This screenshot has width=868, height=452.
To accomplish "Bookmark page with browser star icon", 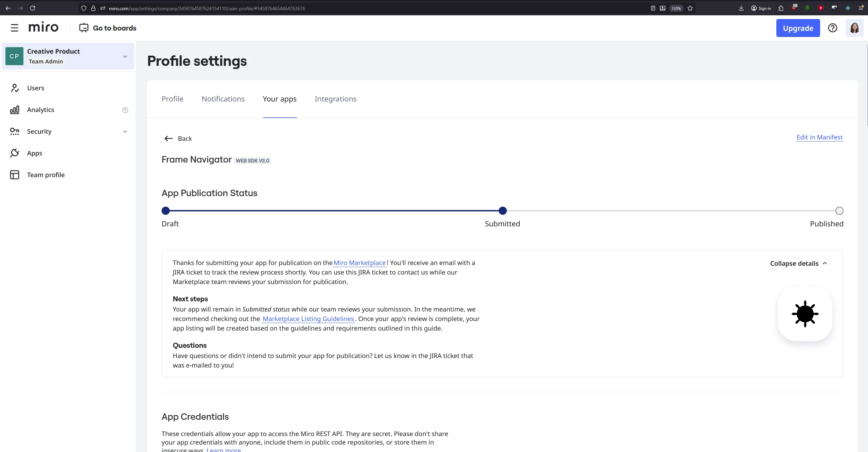I will pos(690,8).
